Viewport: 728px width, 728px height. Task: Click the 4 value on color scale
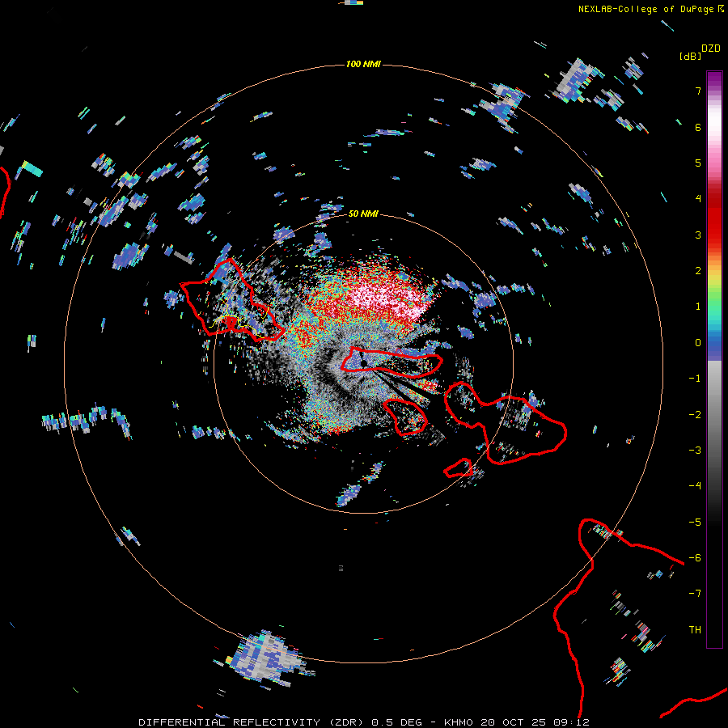(698, 199)
